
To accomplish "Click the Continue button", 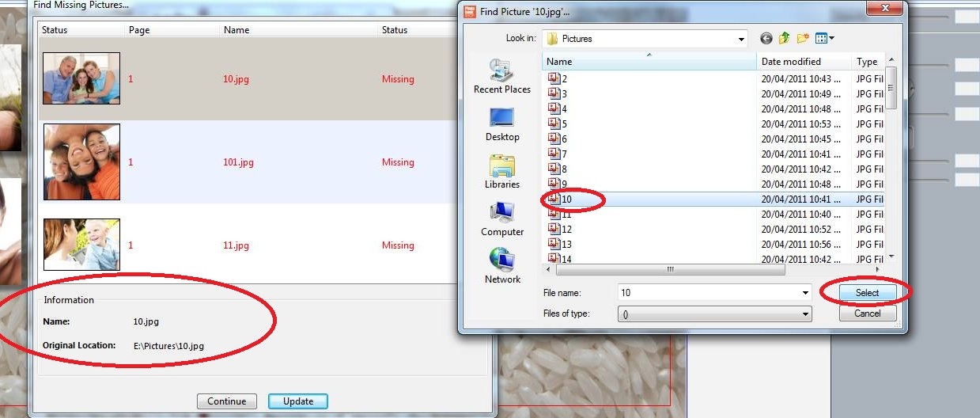I will 227,401.
